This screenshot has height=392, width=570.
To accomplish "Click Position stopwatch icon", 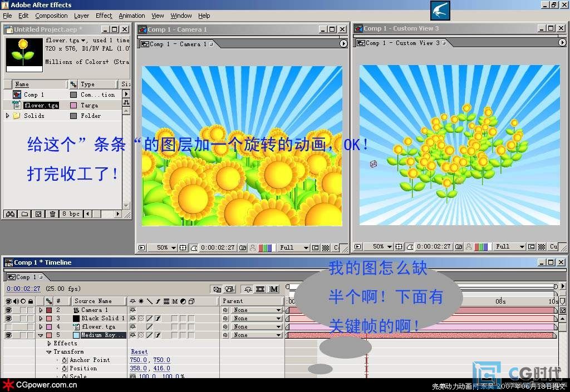I will 65,369.
